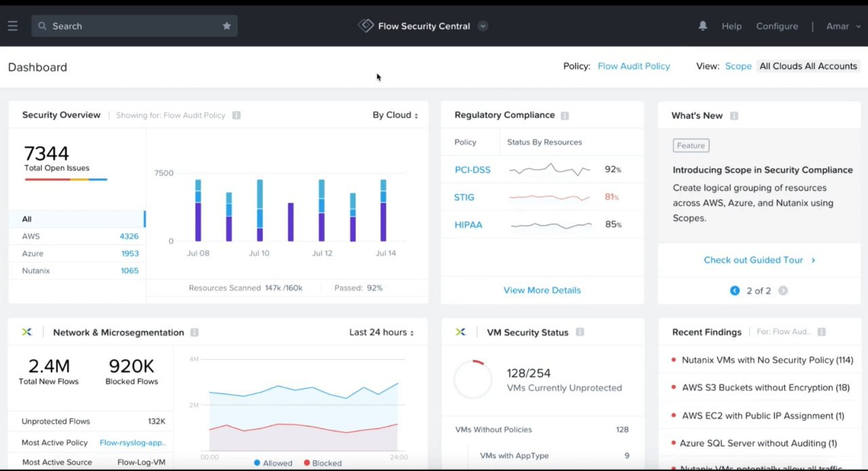Click the Nutanix X logo in Network panel

[26, 332]
